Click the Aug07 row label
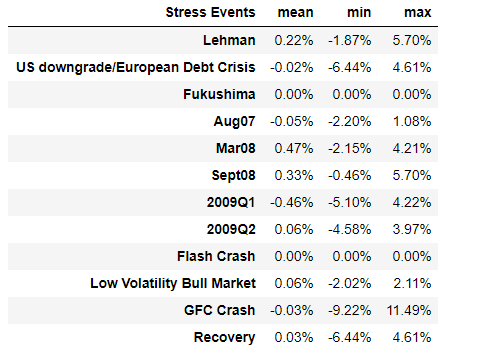This screenshot has width=494, height=363. 234,121
